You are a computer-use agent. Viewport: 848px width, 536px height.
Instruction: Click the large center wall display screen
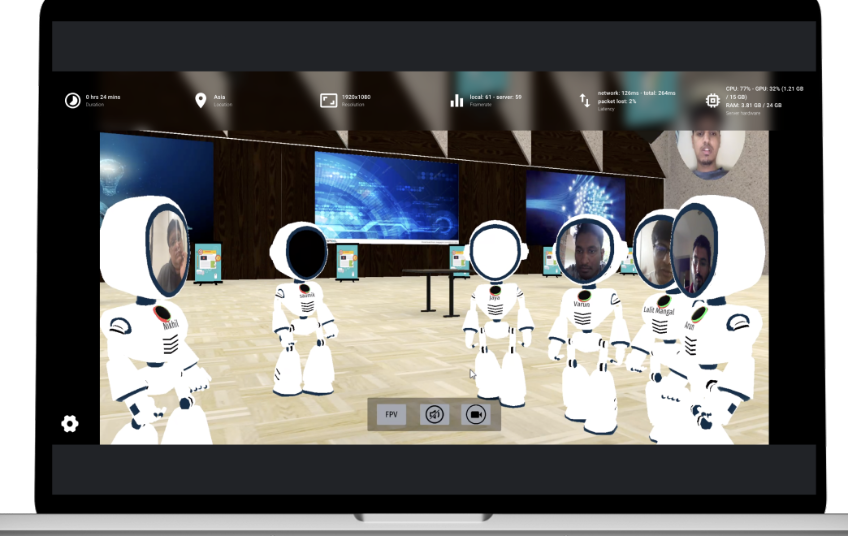386,197
